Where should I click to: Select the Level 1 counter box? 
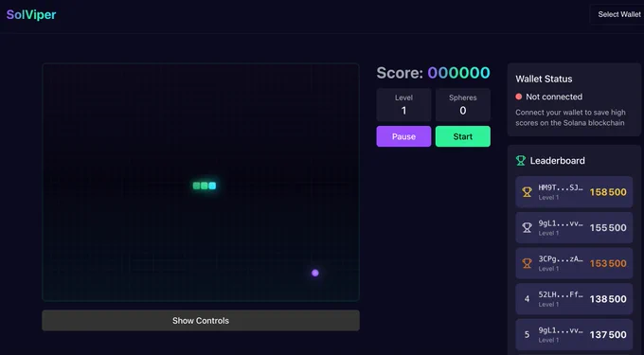pos(403,105)
